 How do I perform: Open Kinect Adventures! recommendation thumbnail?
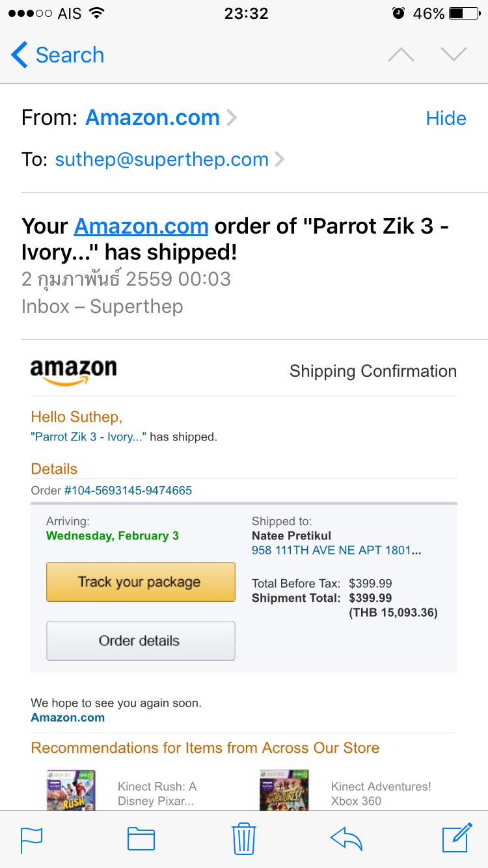[284, 790]
